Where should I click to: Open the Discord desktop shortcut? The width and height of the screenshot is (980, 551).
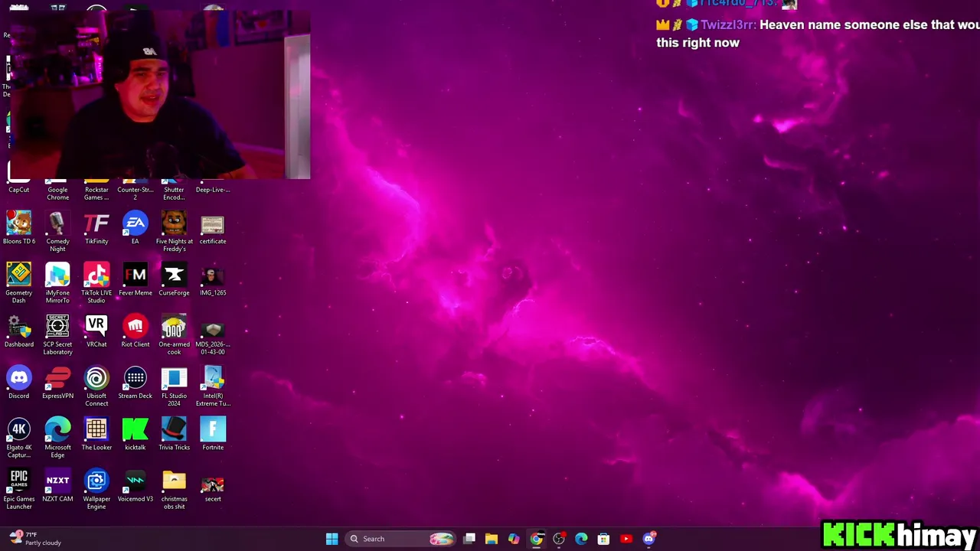pos(19,382)
